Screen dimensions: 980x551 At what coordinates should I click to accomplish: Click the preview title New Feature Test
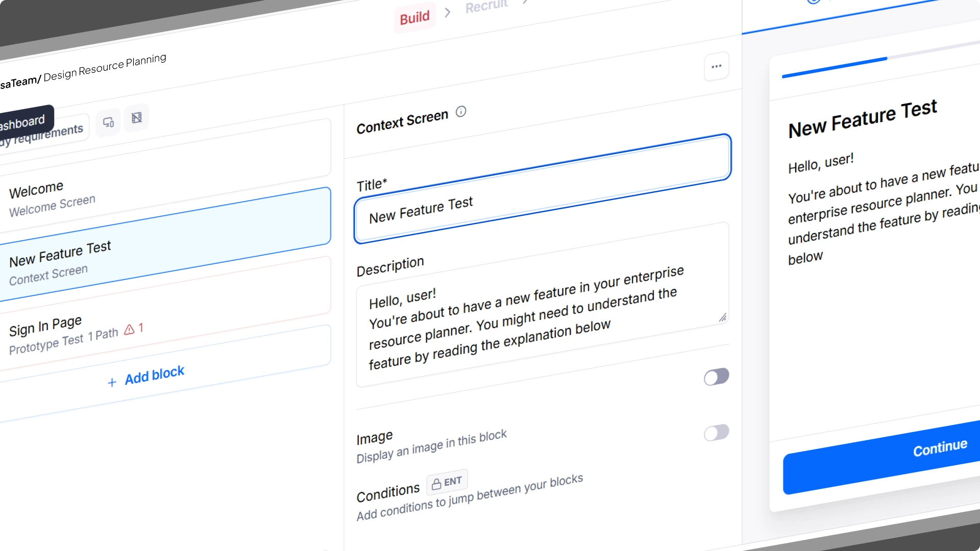click(863, 119)
